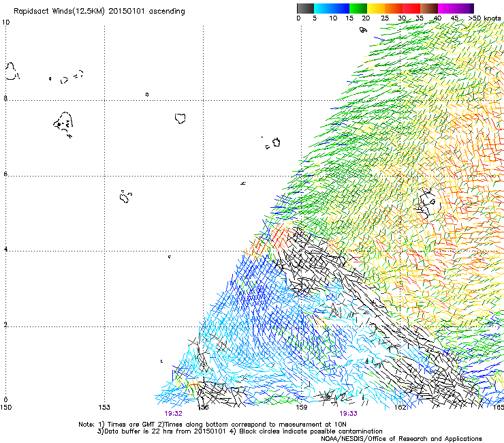Click the legend scale label 20
The height and width of the screenshot is (443, 504).
coord(366,18)
